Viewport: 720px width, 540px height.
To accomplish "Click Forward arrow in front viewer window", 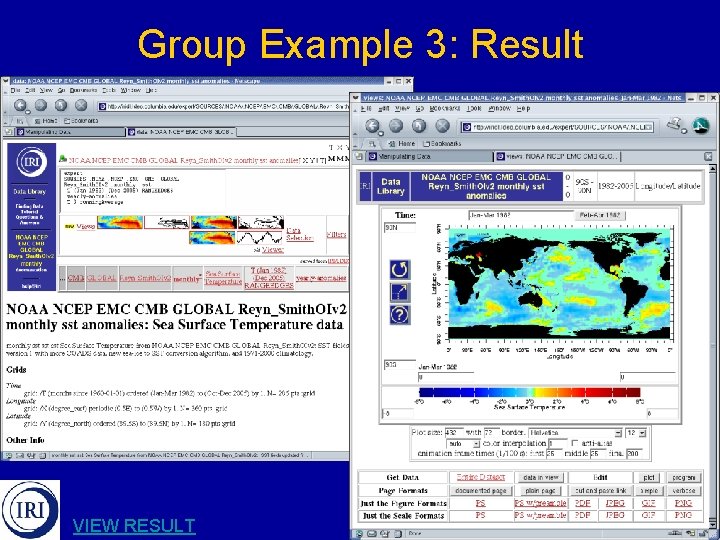I will (396, 125).
